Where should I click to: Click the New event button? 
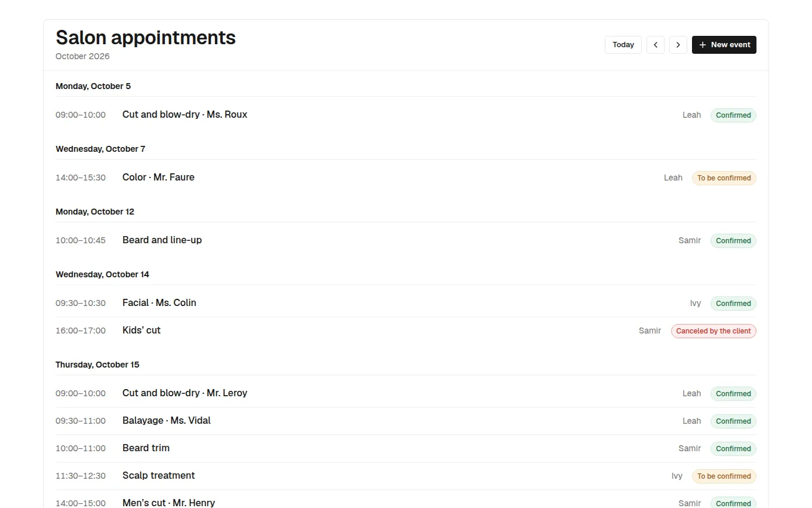pyautogui.click(x=724, y=45)
